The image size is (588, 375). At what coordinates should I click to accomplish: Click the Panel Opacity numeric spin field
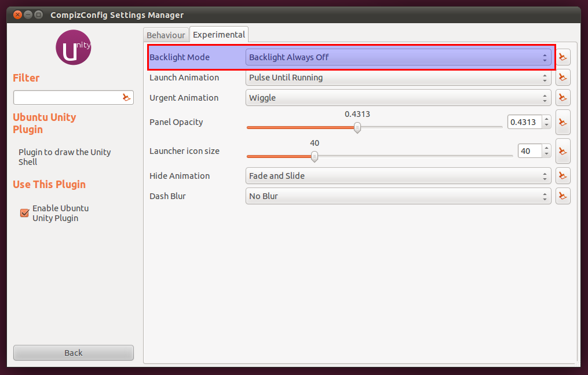[525, 122]
